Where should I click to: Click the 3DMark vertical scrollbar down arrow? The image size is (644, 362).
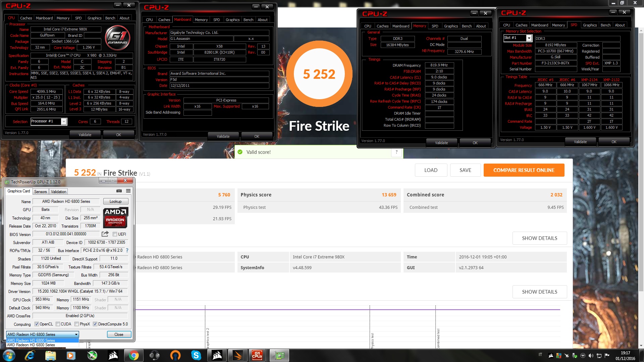641,346
